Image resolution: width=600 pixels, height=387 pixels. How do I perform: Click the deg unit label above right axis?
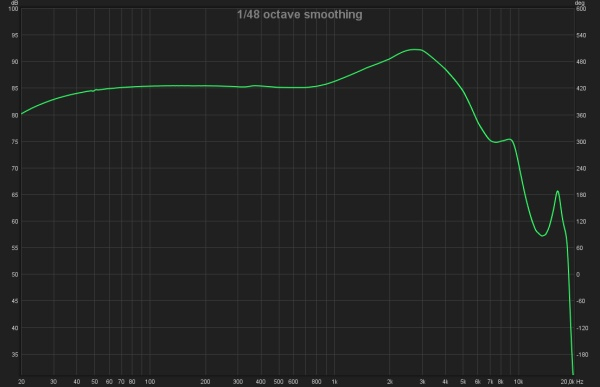pyautogui.click(x=580, y=3)
